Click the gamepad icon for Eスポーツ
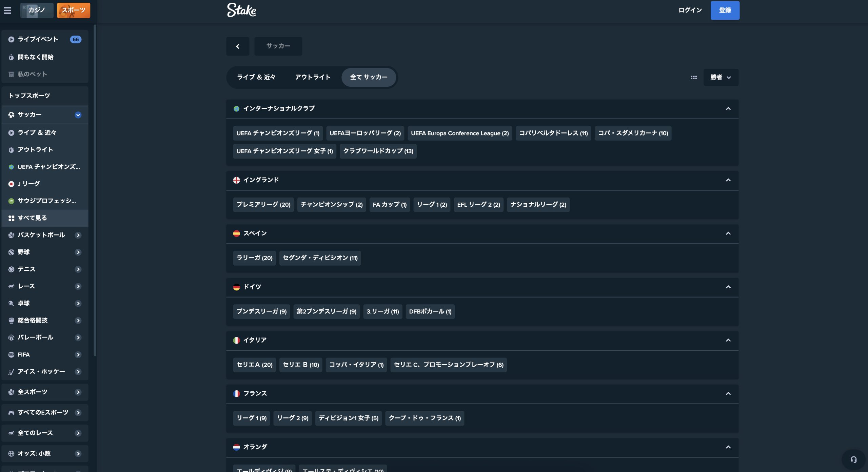The height and width of the screenshot is (472, 868). click(11, 413)
